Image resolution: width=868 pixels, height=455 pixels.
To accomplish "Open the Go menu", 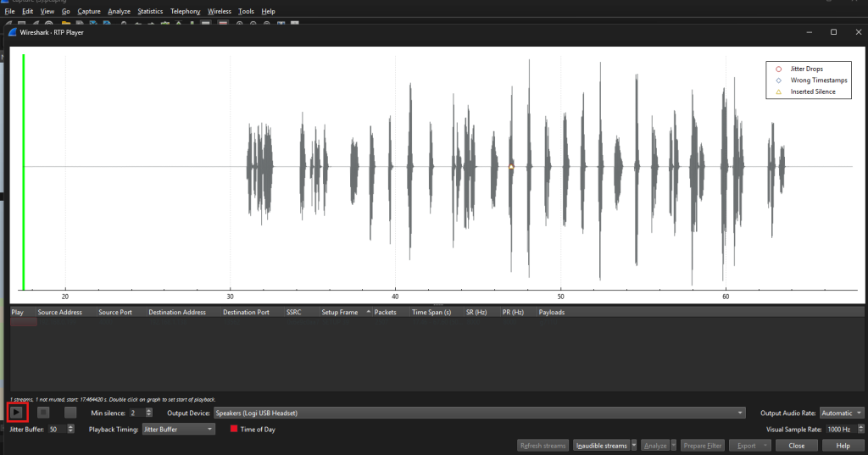I will point(66,11).
